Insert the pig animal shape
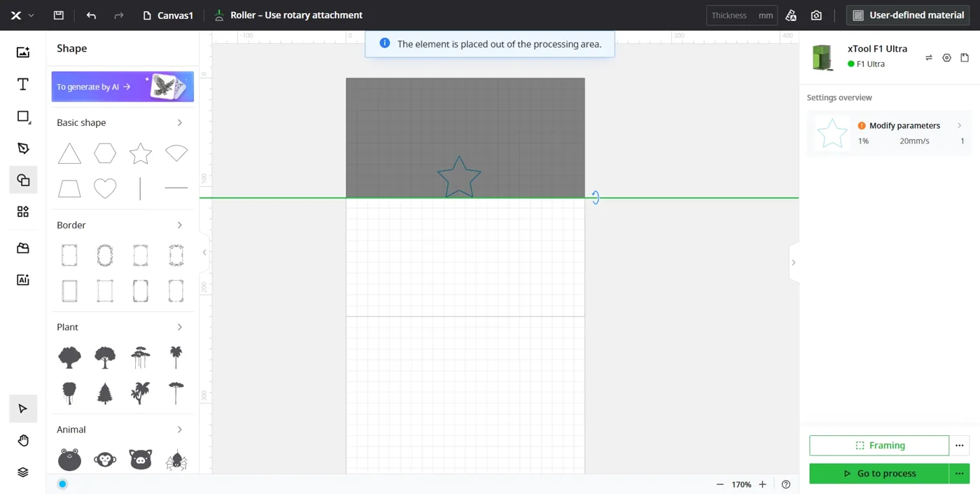This screenshot has width=980, height=494. 141,460
